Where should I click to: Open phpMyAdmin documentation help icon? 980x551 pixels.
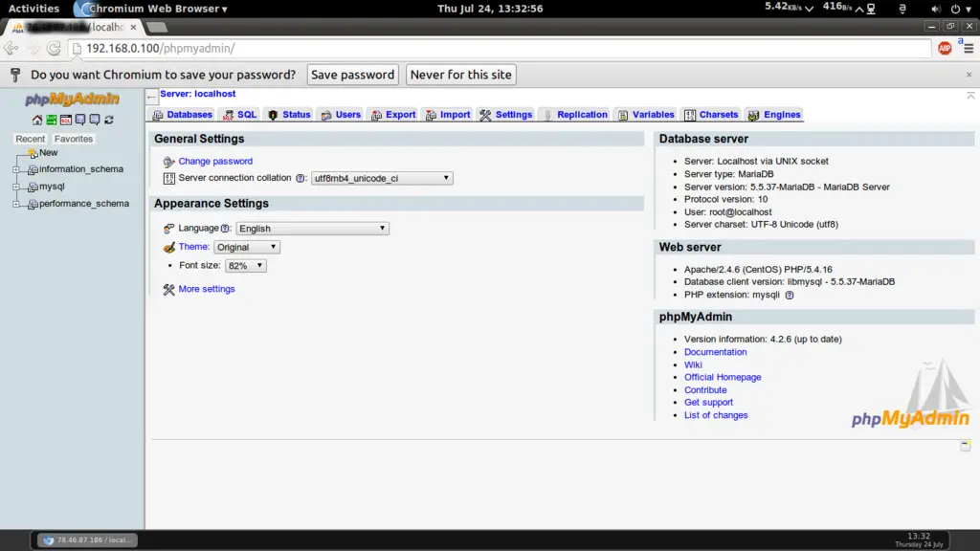tap(80, 120)
